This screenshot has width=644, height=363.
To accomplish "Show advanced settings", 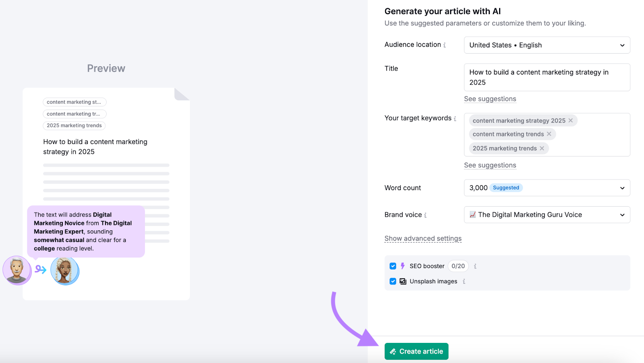I will point(423,238).
